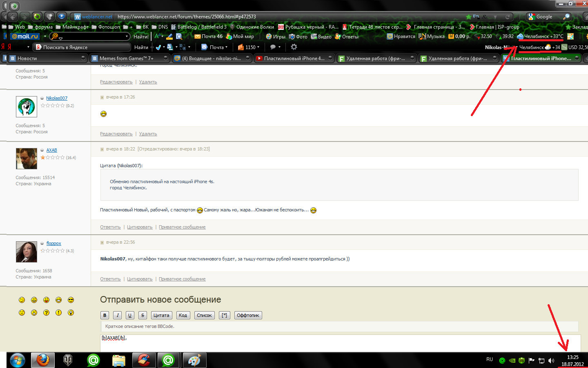Image resolution: width=588 pixels, height=368 pixels.
Task: Open World of Tanks from taskbar
Action: coord(68,360)
